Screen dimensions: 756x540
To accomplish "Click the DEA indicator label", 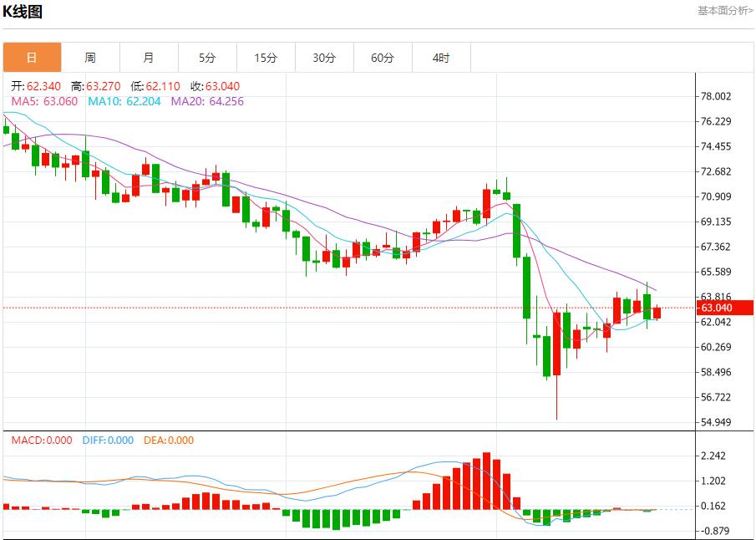I will tap(169, 441).
